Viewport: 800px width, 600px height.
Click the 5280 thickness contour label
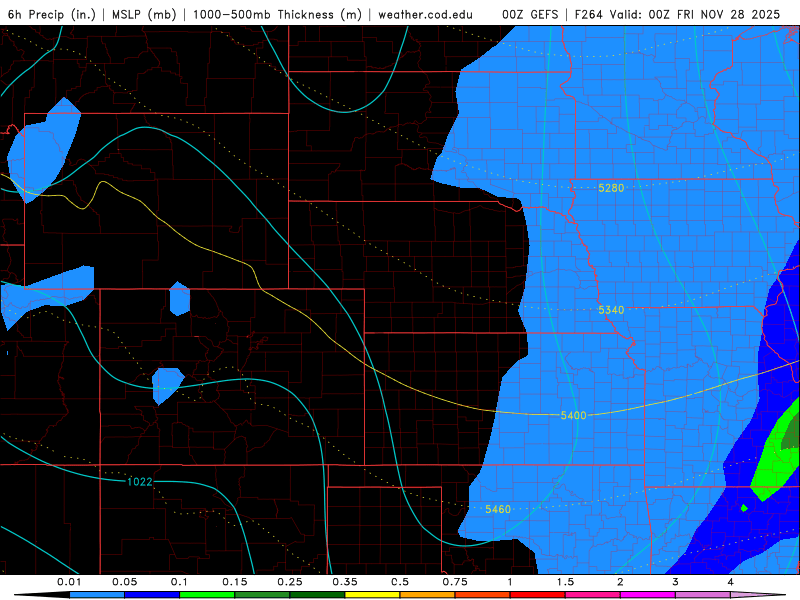tap(611, 188)
